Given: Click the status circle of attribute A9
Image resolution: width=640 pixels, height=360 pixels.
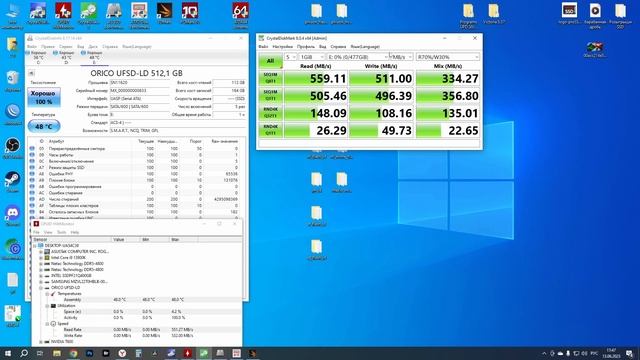Looking at the screenshot, I should [x=32, y=180].
